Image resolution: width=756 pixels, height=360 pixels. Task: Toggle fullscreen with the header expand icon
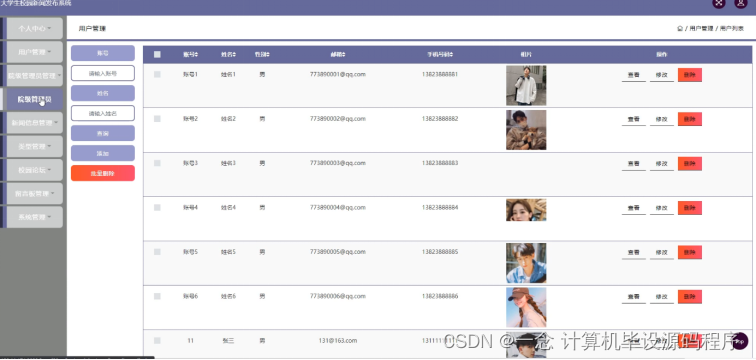tap(719, 3)
